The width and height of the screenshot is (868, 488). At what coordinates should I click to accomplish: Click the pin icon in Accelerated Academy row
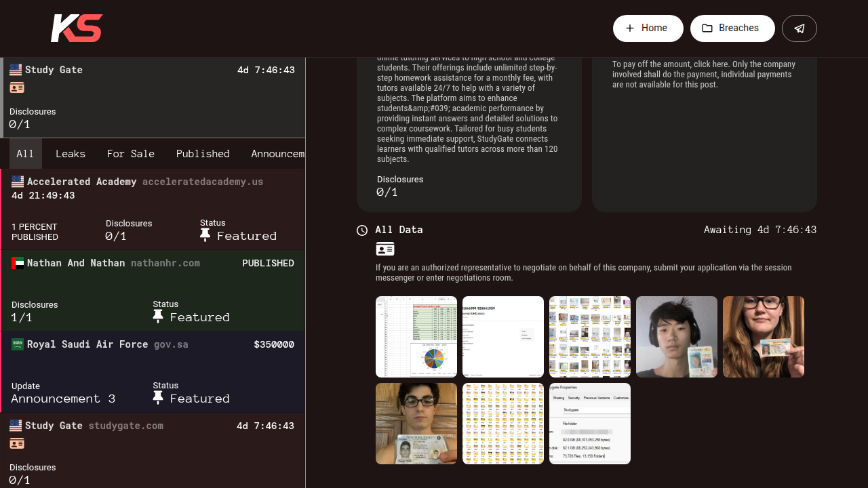click(x=205, y=235)
